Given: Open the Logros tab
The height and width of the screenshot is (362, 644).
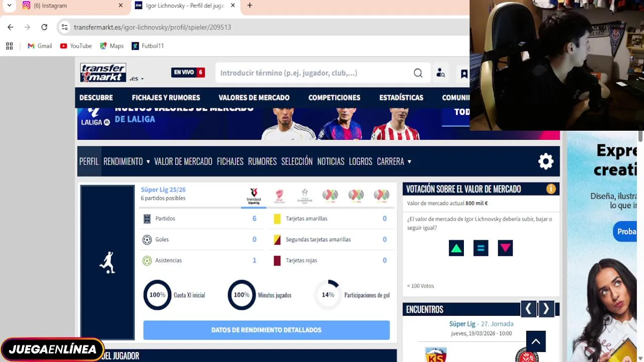Looking at the screenshot, I should tap(361, 161).
